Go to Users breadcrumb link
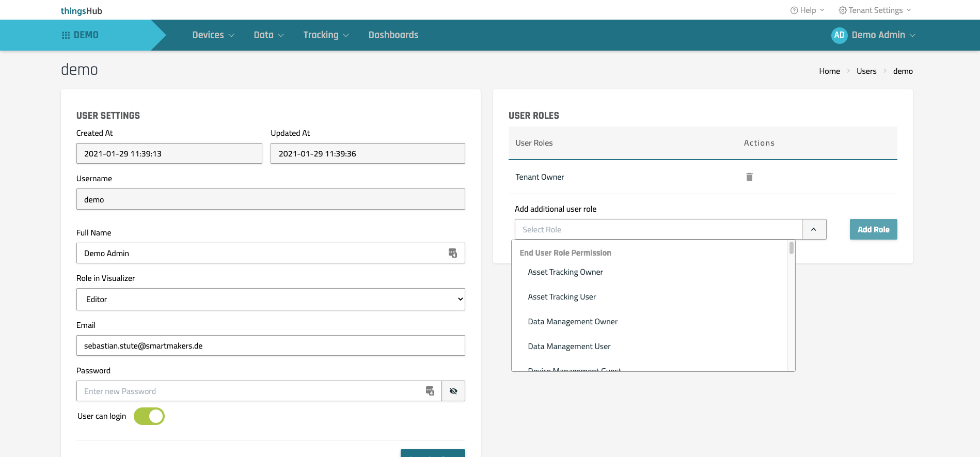 tap(866, 71)
